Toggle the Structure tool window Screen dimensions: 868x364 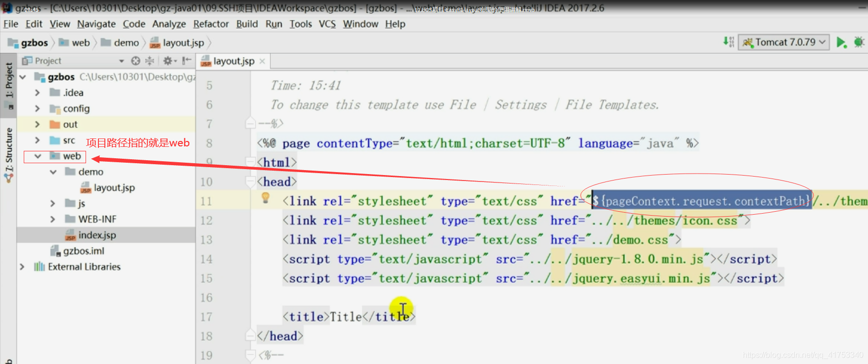9,154
